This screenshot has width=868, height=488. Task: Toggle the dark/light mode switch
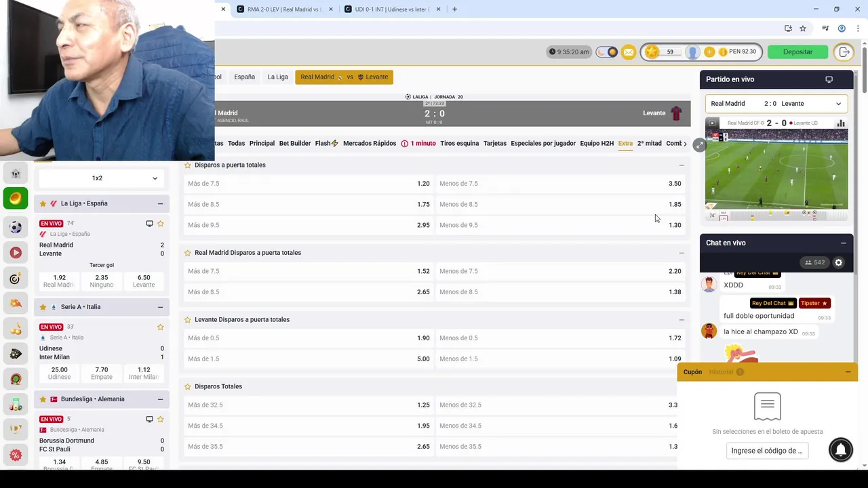606,52
